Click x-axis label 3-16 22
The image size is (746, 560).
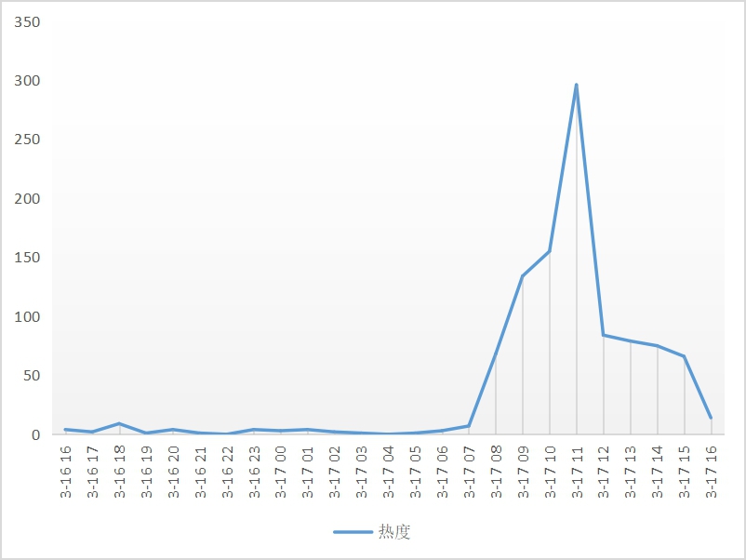coord(227,472)
